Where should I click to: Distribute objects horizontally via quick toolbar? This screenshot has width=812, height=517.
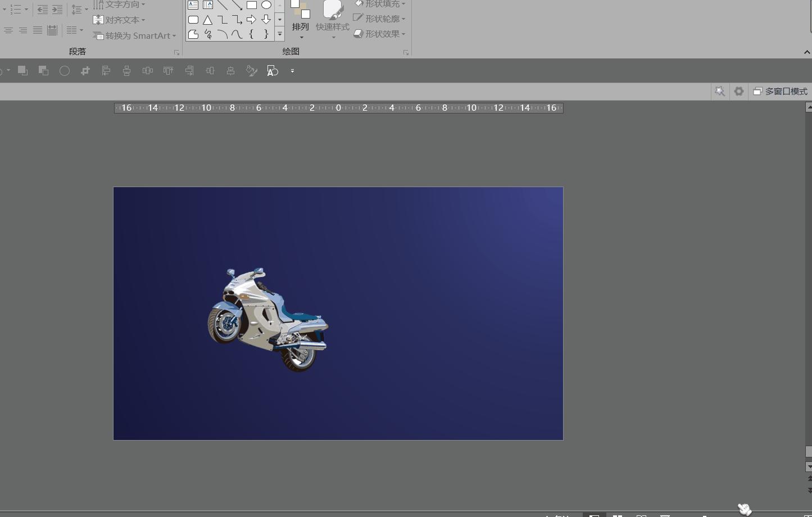(x=147, y=71)
